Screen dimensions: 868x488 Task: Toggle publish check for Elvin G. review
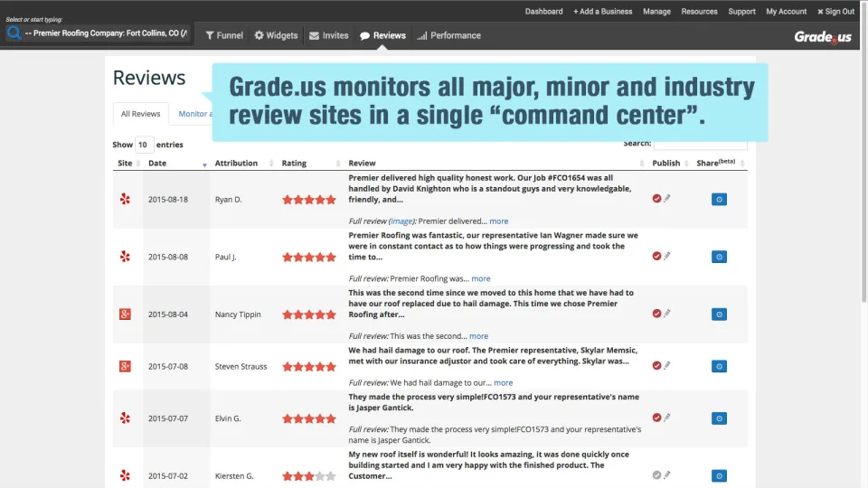(x=656, y=418)
